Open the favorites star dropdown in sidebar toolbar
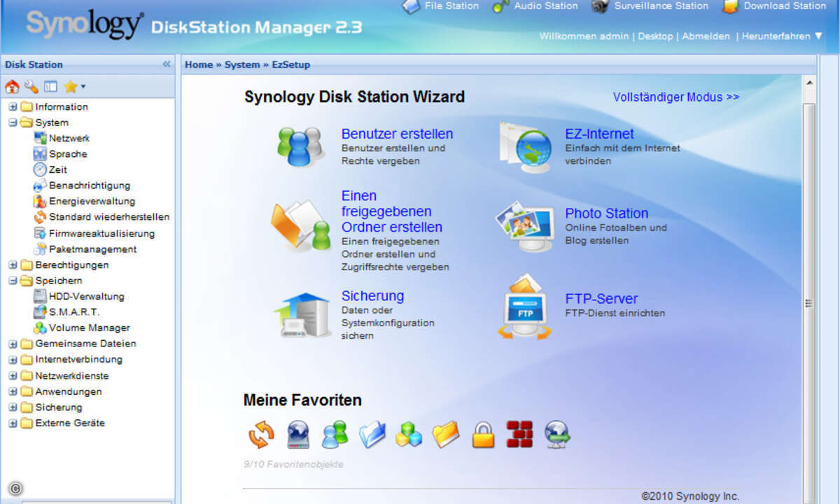This screenshot has height=504, width=840. [x=73, y=87]
